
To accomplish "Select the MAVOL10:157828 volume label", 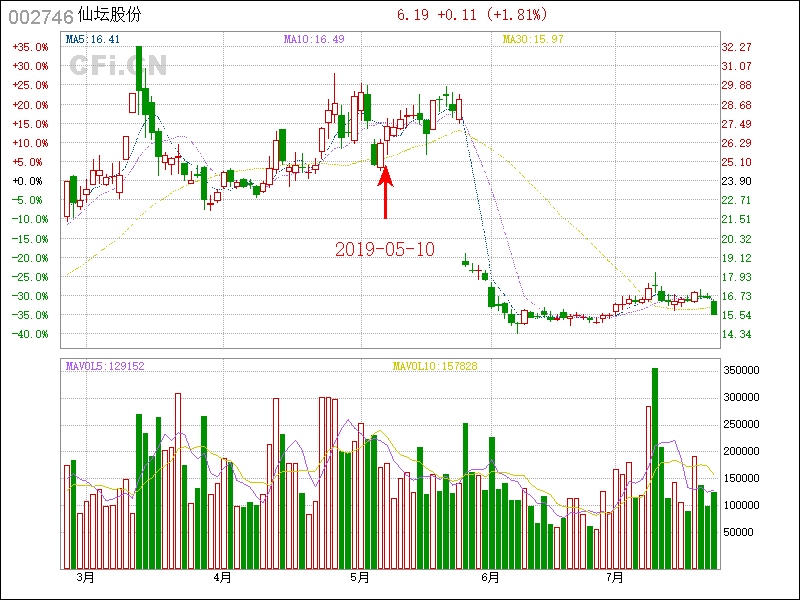I will [435, 366].
